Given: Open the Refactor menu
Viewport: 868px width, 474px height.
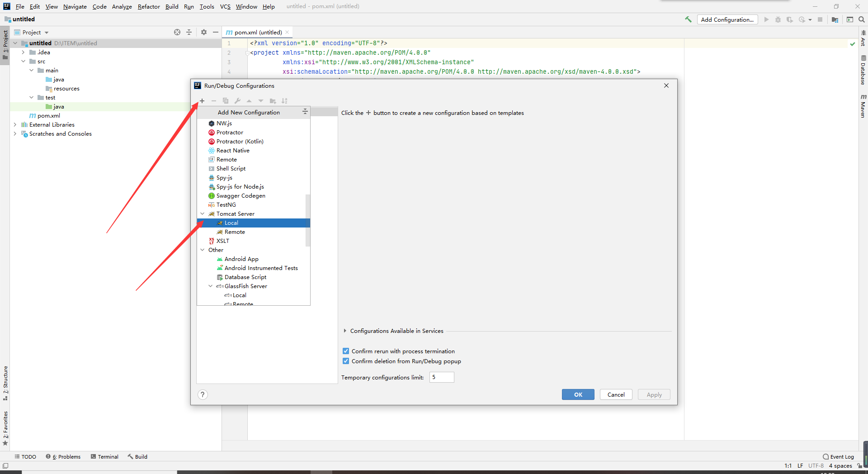Looking at the screenshot, I should click(149, 6).
